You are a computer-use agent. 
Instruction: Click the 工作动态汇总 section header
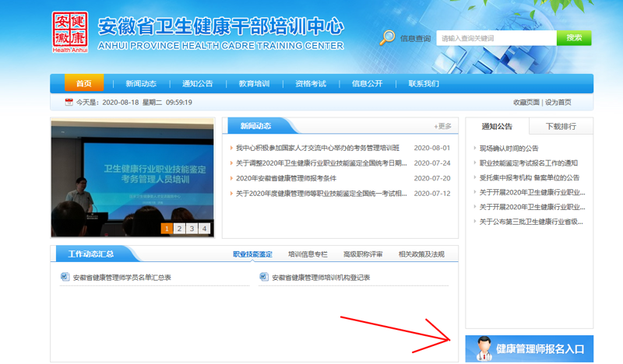(91, 254)
